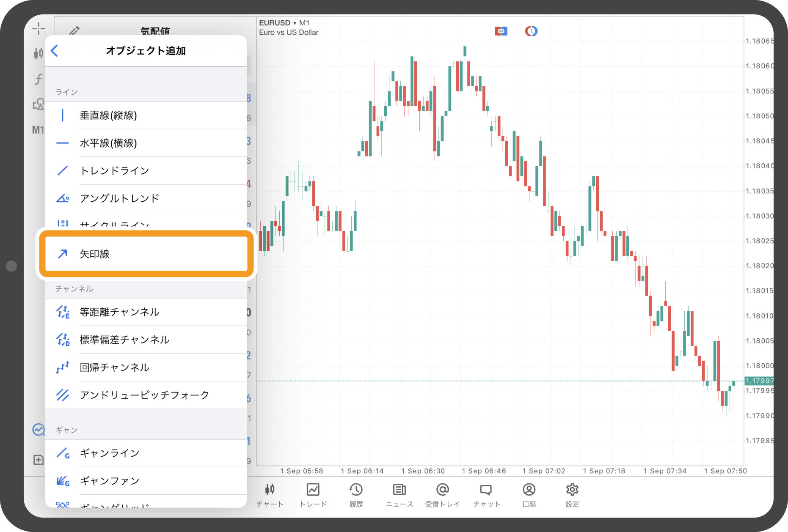Open the 履歴 history tab
The height and width of the screenshot is (532, 788).
tap(356, 495)
